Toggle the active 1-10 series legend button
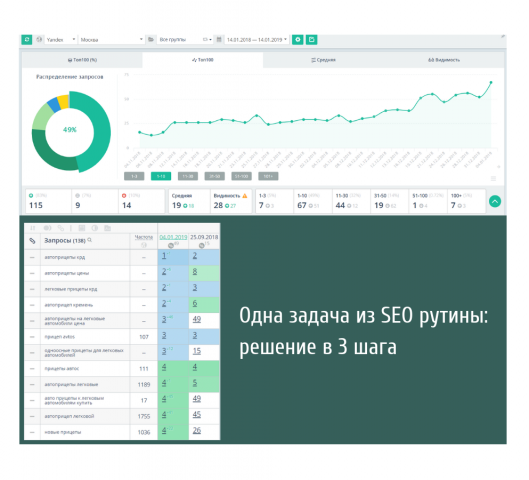Screen dimensions: 529x480 [161, 176]
